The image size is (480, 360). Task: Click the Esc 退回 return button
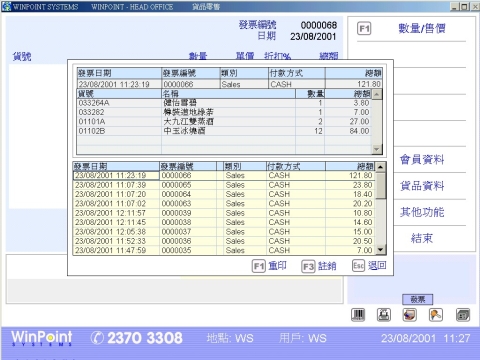(370, 266)
